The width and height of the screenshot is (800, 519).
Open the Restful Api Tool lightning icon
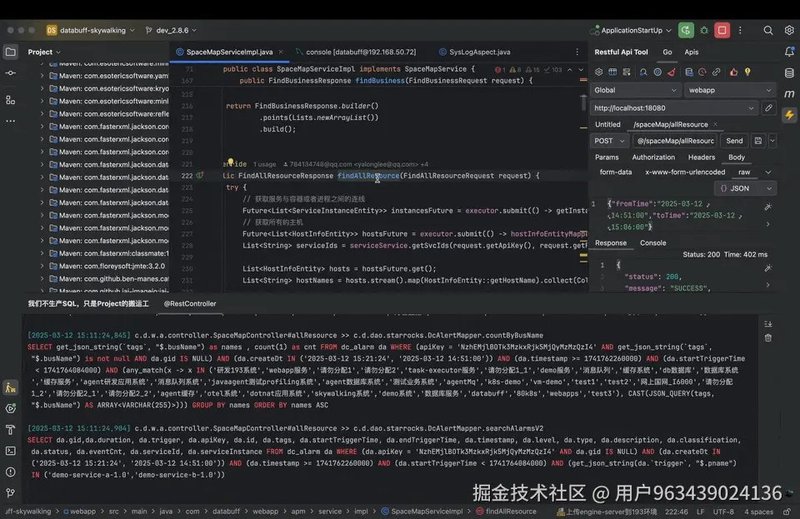(x=789, y=115)
